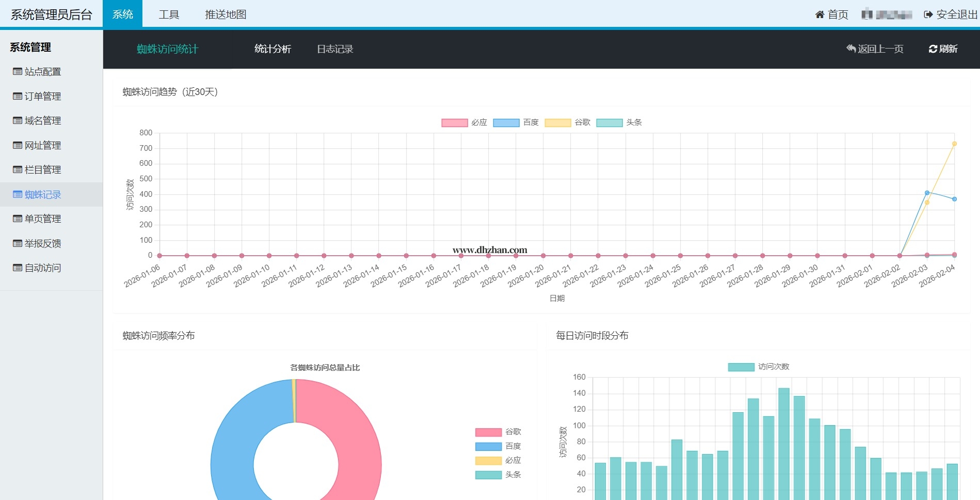The image size is (980, 500).
Task: Click the home icon beside 首页
Action: [x=820, y=14]
